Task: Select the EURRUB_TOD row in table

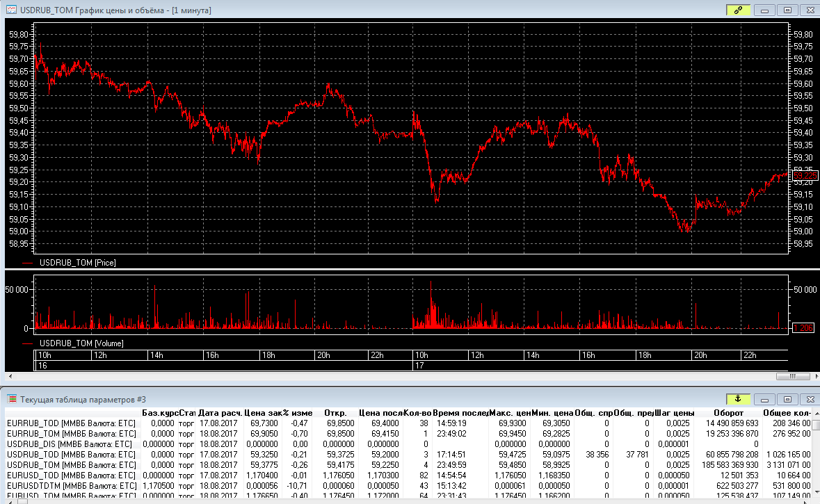Action: point(71,423)
